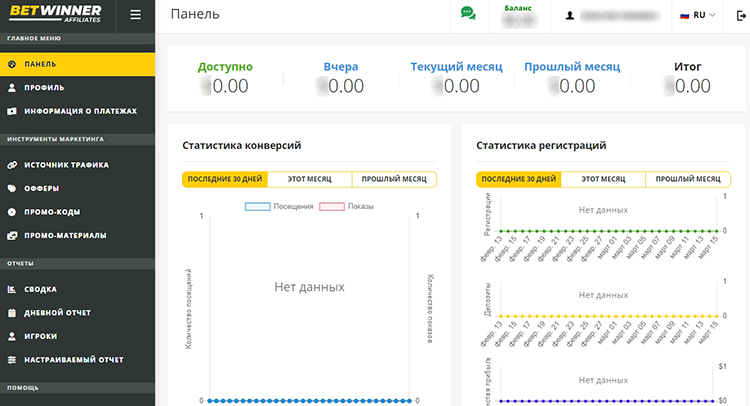
Task: Click the Итог total label
Action: click(688, 67)
